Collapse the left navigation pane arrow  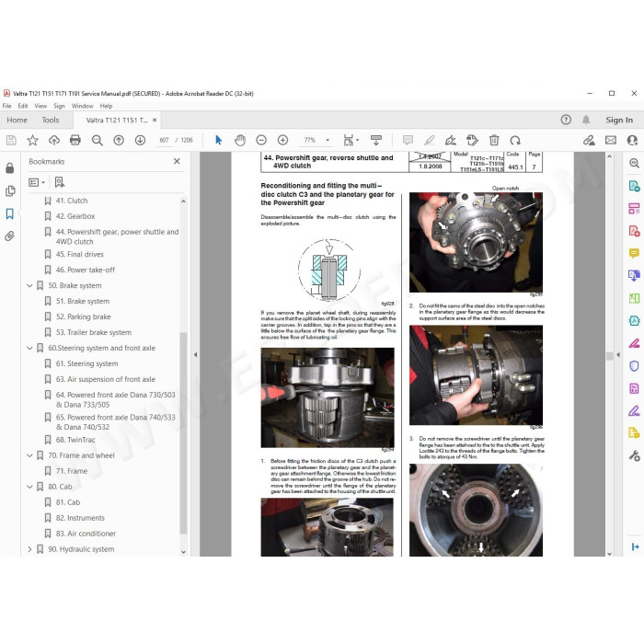pos(195,354)
